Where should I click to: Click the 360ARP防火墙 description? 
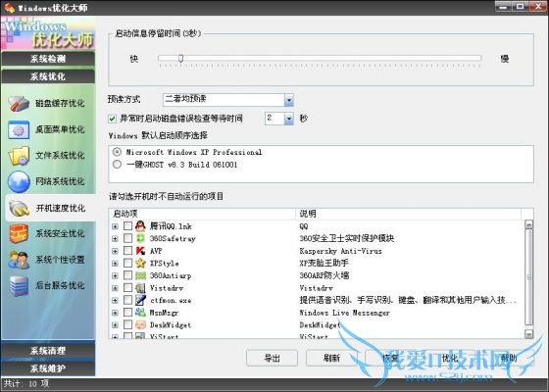[x=324, y=275]
